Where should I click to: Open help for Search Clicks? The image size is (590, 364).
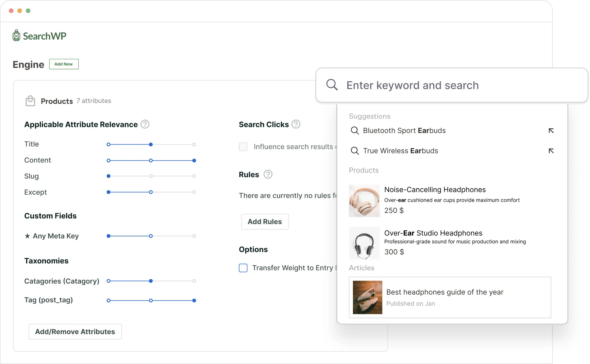[x=296, y=124]
